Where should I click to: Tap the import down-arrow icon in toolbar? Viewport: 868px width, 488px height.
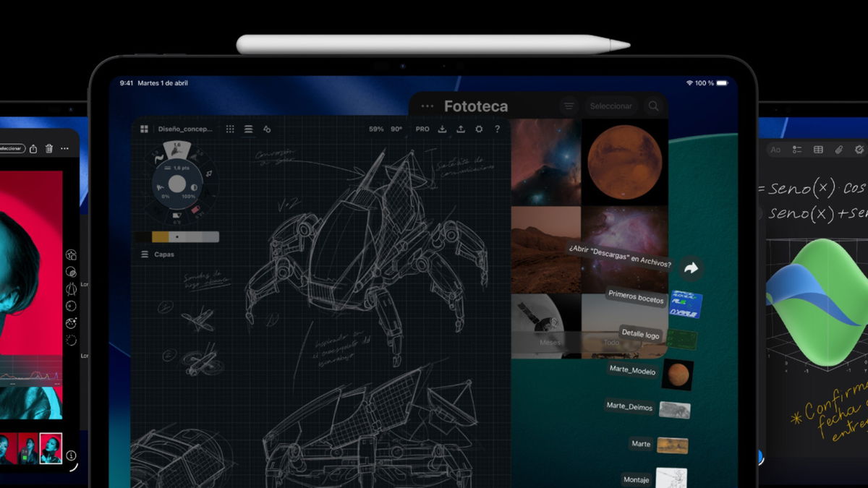pos(442,129)
